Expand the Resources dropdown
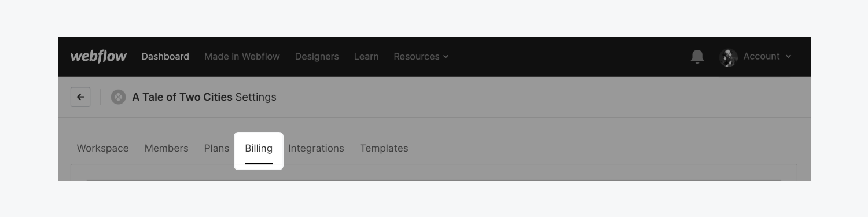Image resolution: width=868 pixels, height=217 pixels. coord(421,57)
